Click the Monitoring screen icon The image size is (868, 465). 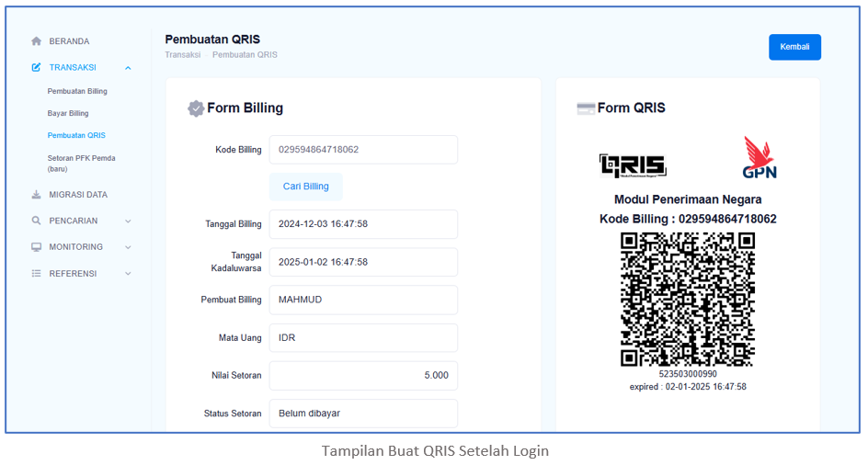pos(37,247)
